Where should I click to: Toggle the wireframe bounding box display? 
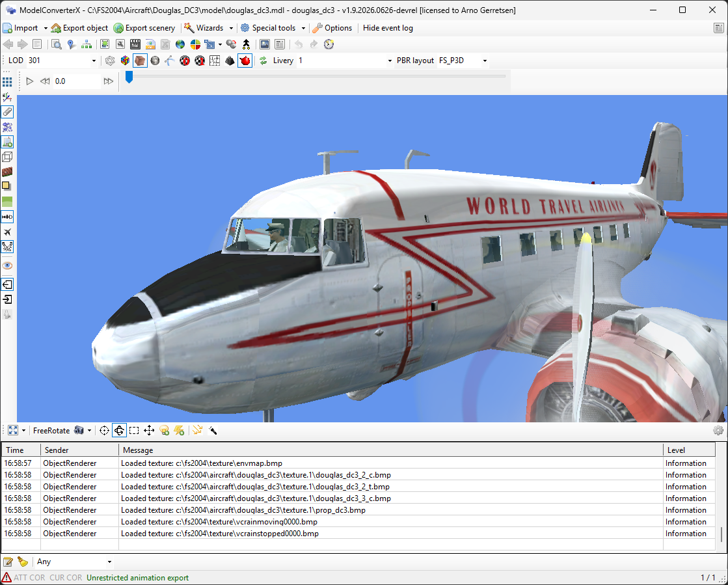click(7, 157)
